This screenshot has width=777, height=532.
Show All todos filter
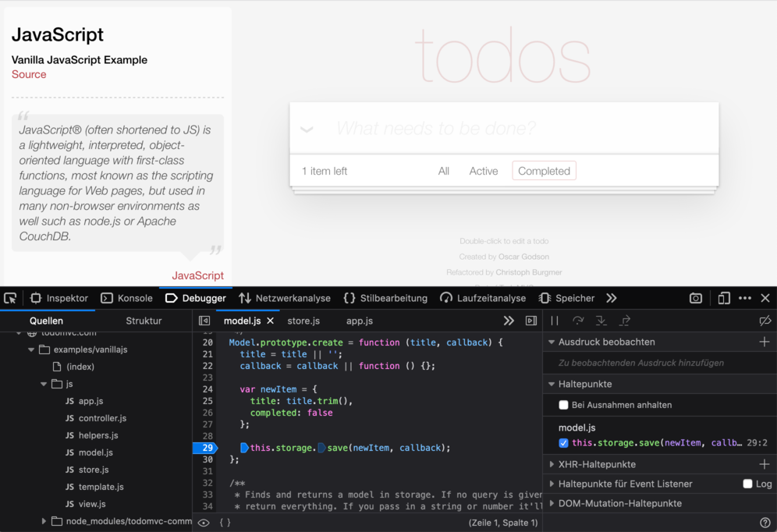[x=444, y=171]
